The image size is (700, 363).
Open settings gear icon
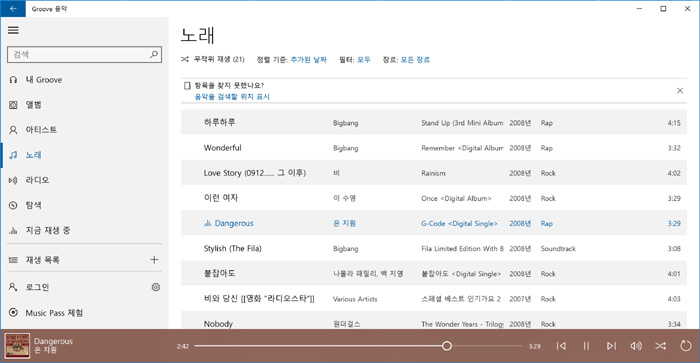point(155,287)
